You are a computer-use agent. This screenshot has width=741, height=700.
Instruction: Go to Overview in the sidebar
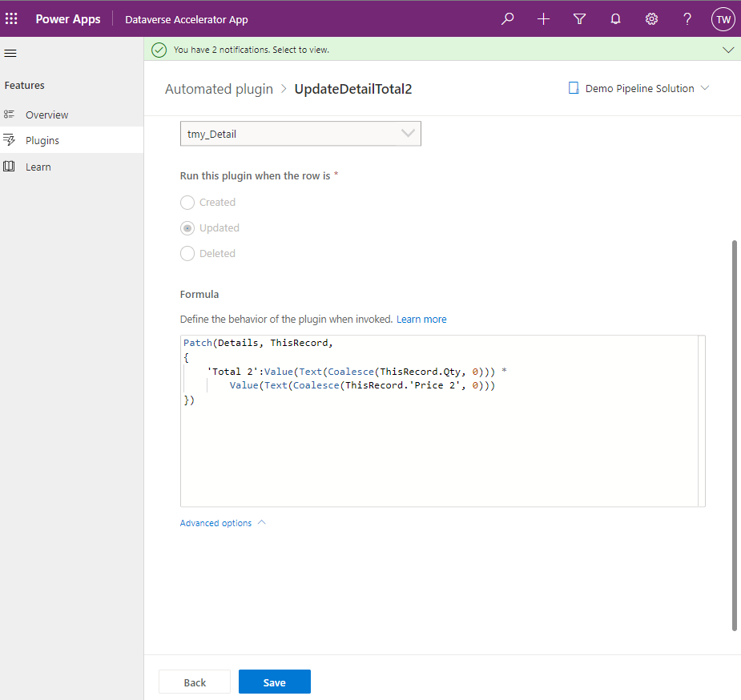click(72, 115)
